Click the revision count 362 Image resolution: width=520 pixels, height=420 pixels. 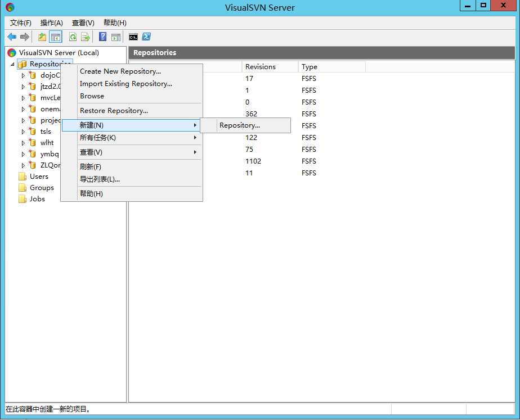(251, 114)
